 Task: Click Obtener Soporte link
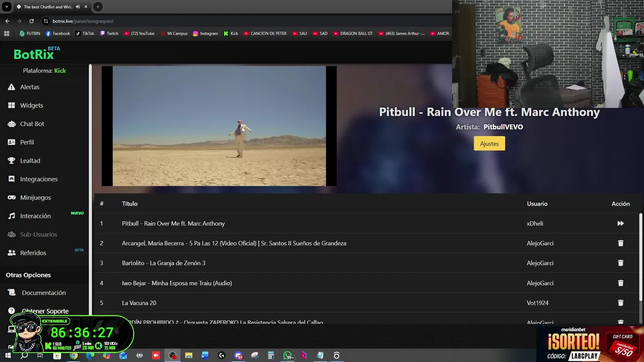click(x=45, y=311)
